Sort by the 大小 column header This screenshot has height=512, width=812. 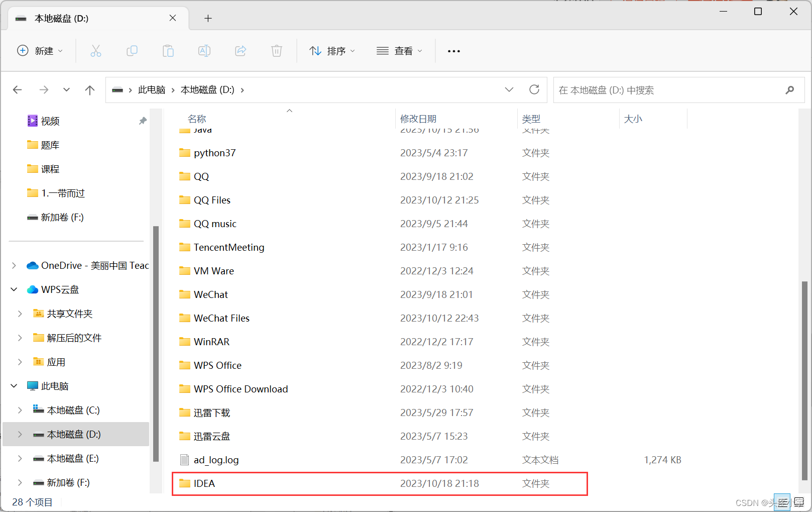pos(633,119)
